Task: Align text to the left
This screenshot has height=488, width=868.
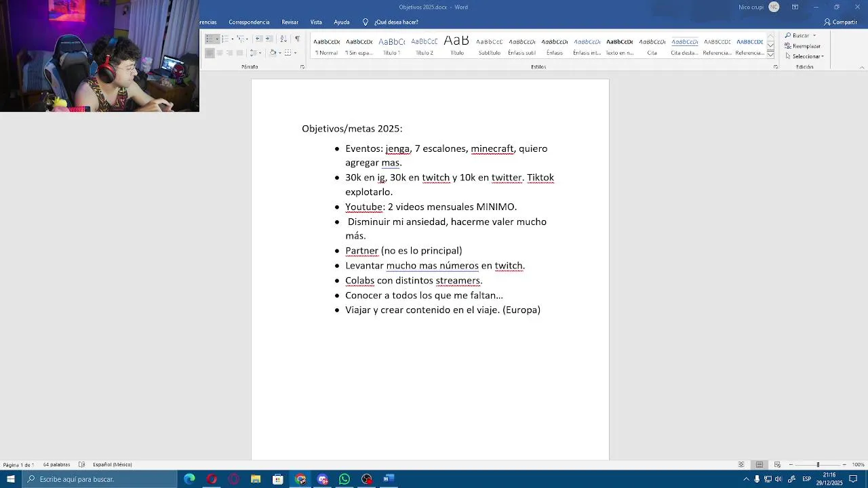Action: point(210,53)
